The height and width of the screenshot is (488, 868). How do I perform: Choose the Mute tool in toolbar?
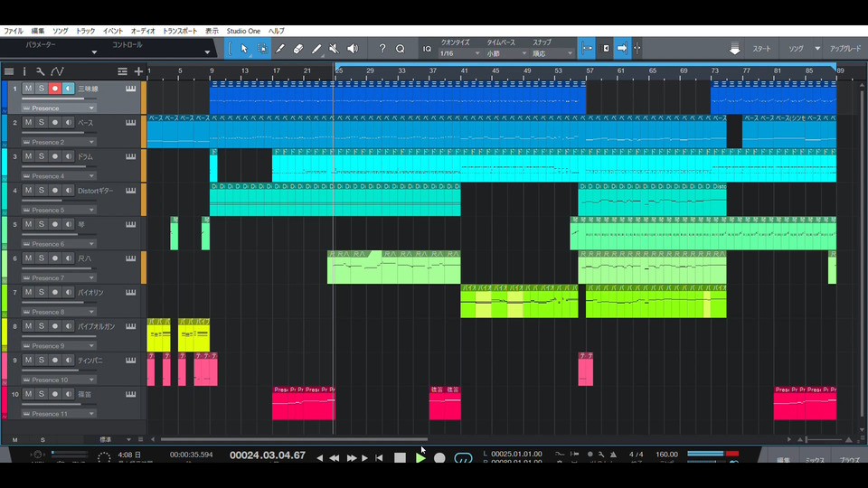(x=334, y=49)
